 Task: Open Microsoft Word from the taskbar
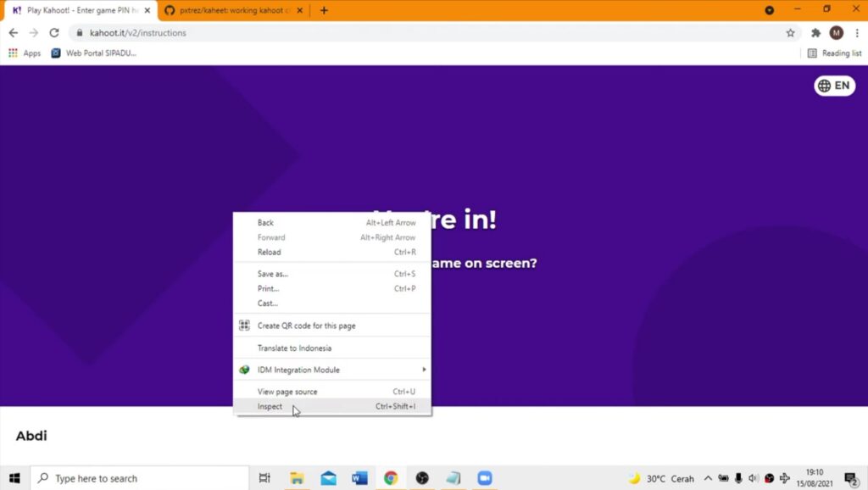click(359, 478)
